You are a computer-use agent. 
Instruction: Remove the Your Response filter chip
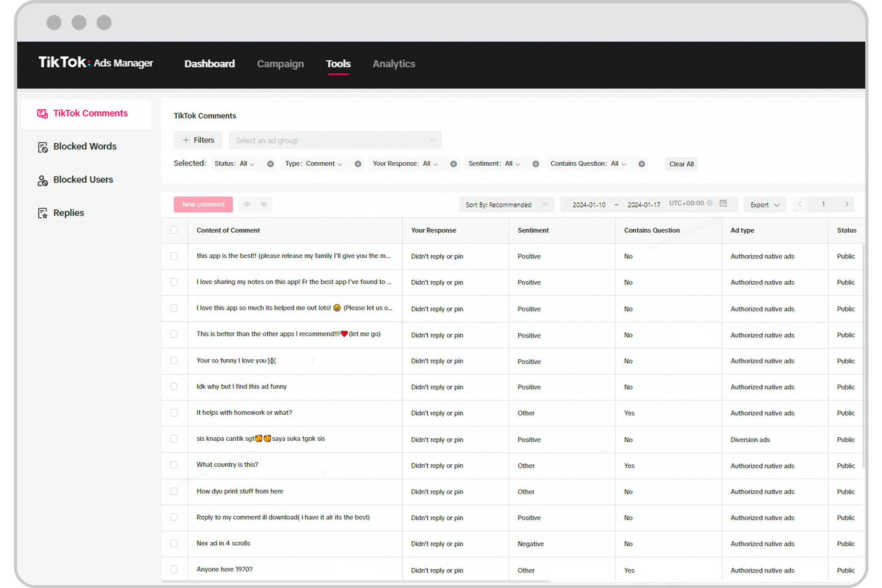[453, 164]
